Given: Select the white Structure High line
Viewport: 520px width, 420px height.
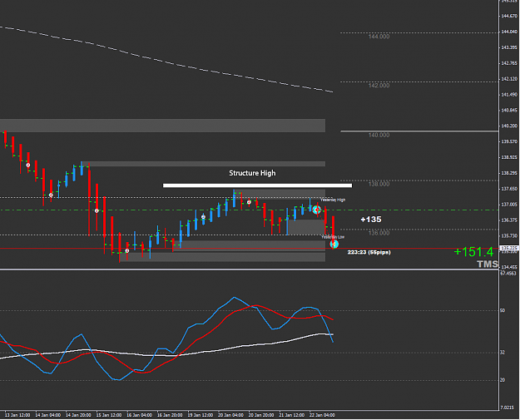Looking at the screenshot, I should [257, 185].
